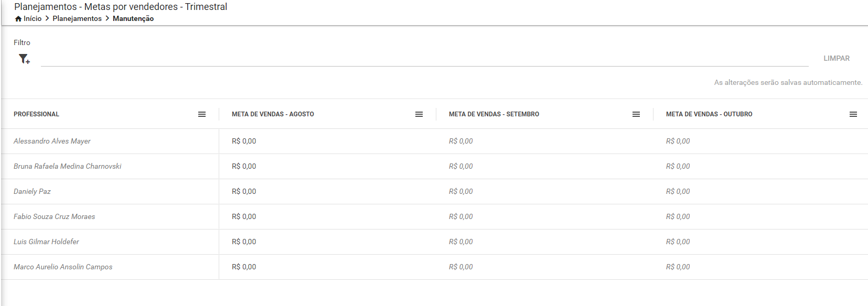Edit Luis Gilmar Holdefer Agosto value

click(244, 242)
